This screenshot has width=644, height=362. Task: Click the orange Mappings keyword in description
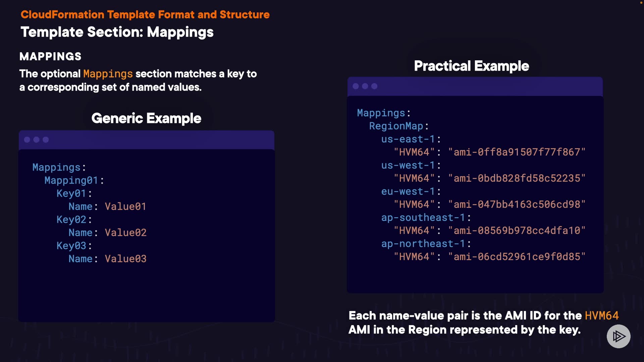pos(108,74)
